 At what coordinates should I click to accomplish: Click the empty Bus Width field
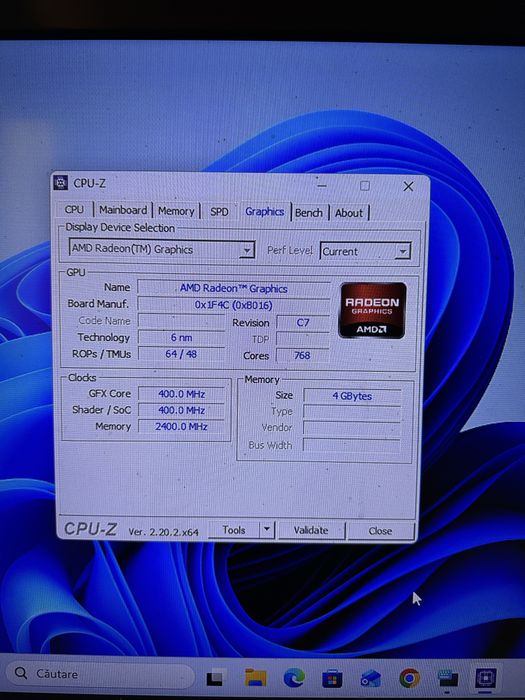(352, 445)
